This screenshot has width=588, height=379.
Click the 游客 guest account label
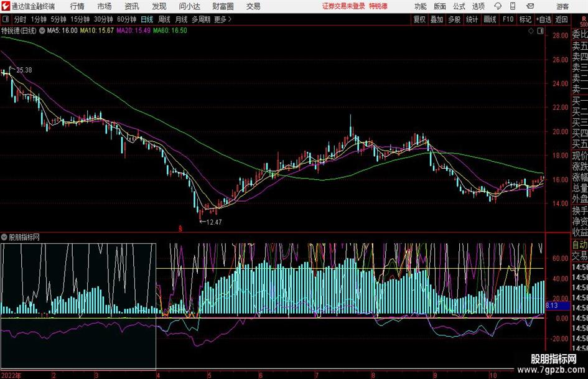(562, 6)
